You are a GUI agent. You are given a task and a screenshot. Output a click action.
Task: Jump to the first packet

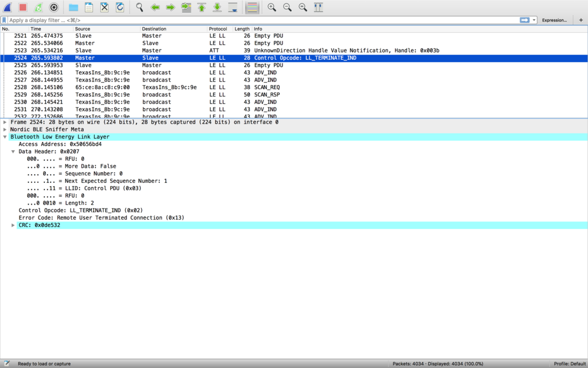point(202,7)
